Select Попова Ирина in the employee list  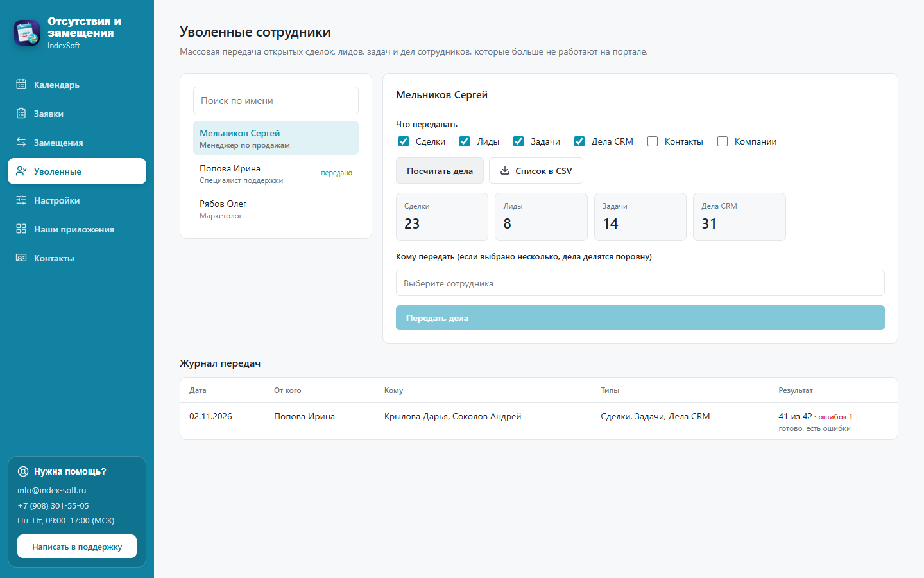276,173
